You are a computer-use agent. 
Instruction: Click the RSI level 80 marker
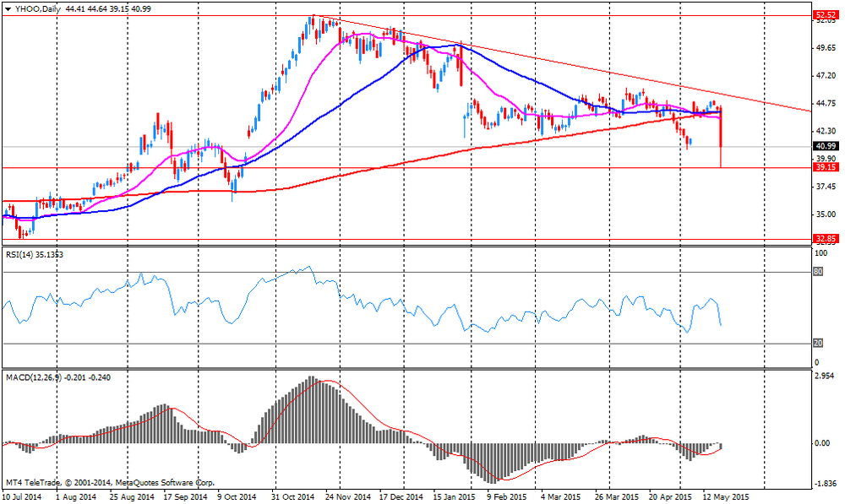[x=818, y=272]
